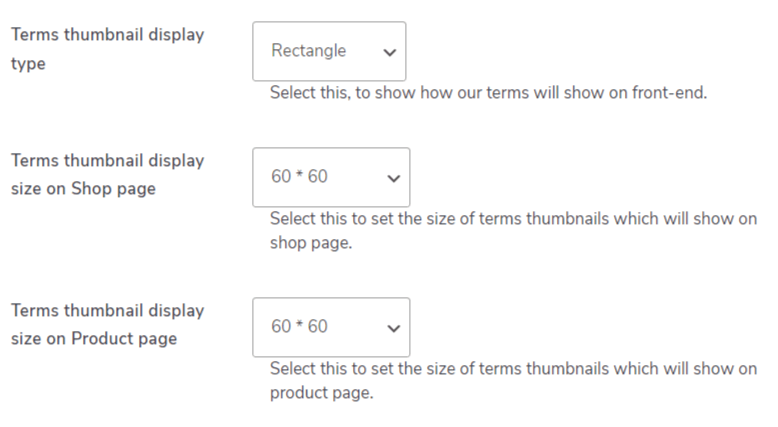Click the chevron arrow in Product page size select
778x427 pixels.
tap(393, 328)
